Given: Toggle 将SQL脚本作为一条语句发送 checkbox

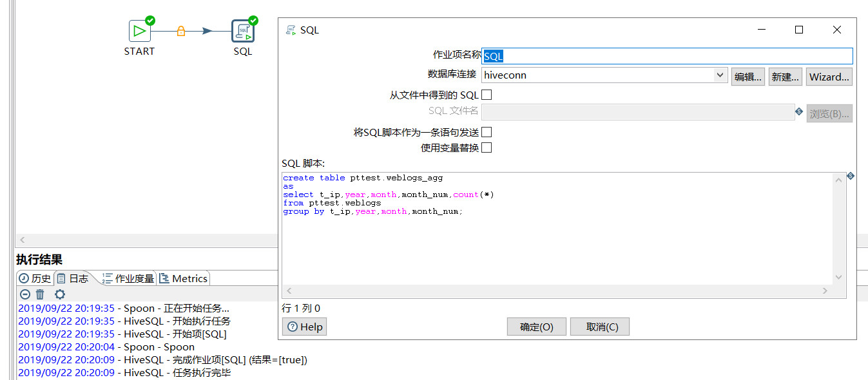Looking at the screenshot, I should click(x=487, y=132).
